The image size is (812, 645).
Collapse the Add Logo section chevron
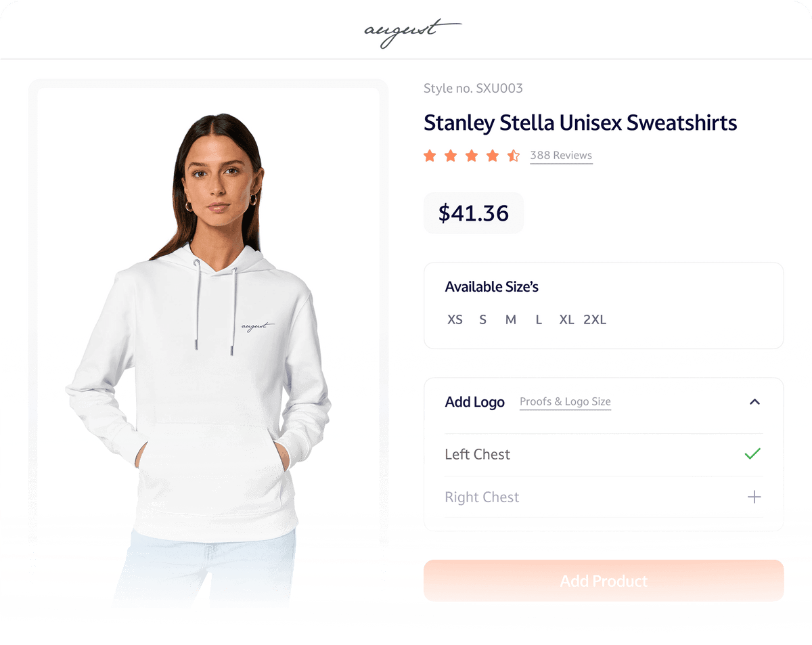754,402
